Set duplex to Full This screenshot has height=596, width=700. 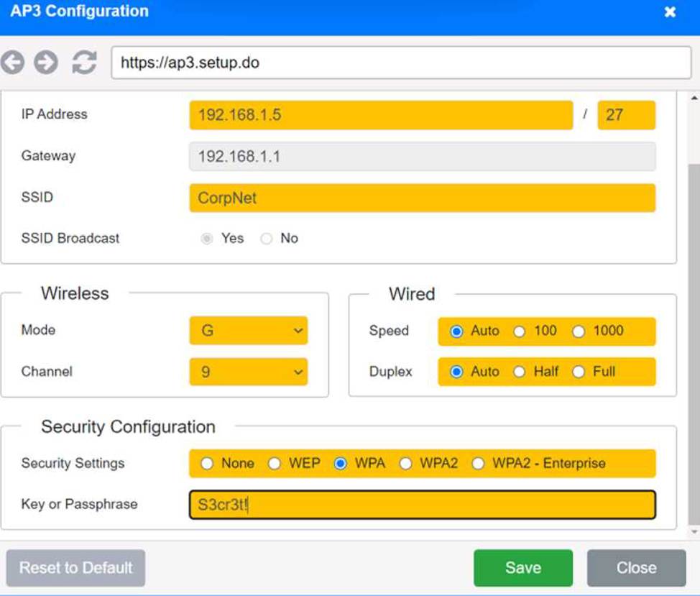tap(579, 372)
